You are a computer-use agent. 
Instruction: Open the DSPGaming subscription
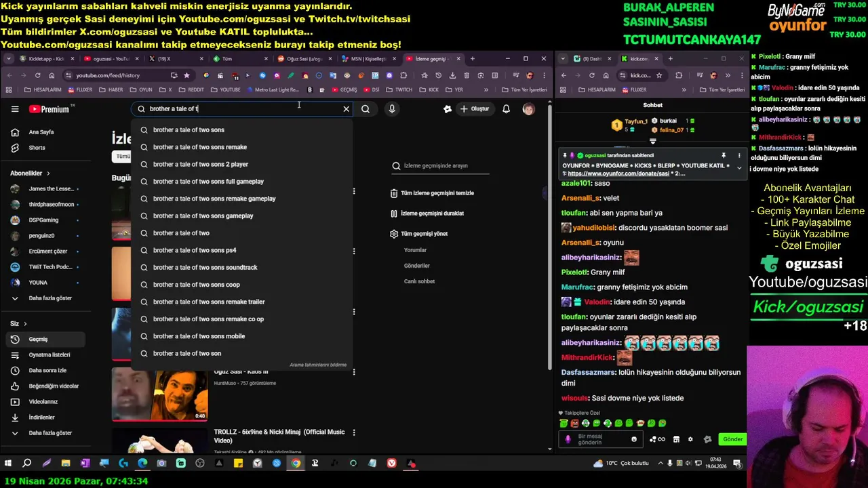point(45,220)
